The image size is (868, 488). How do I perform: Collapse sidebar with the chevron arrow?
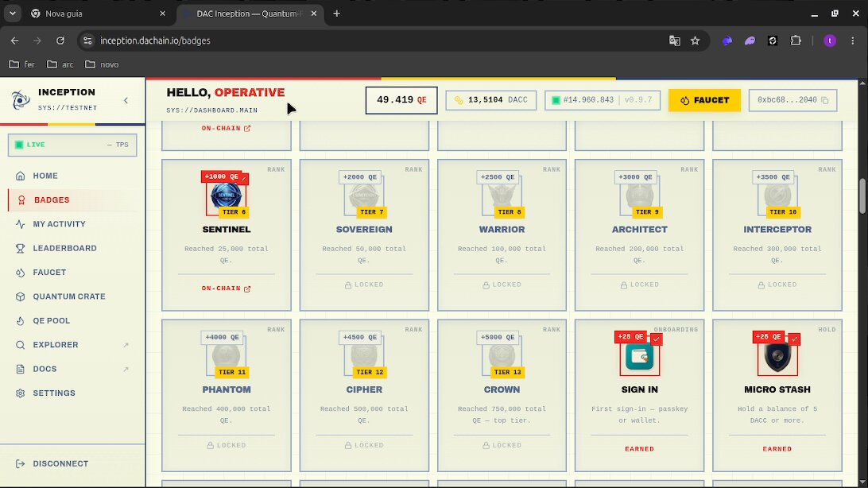tap(126, 100)
